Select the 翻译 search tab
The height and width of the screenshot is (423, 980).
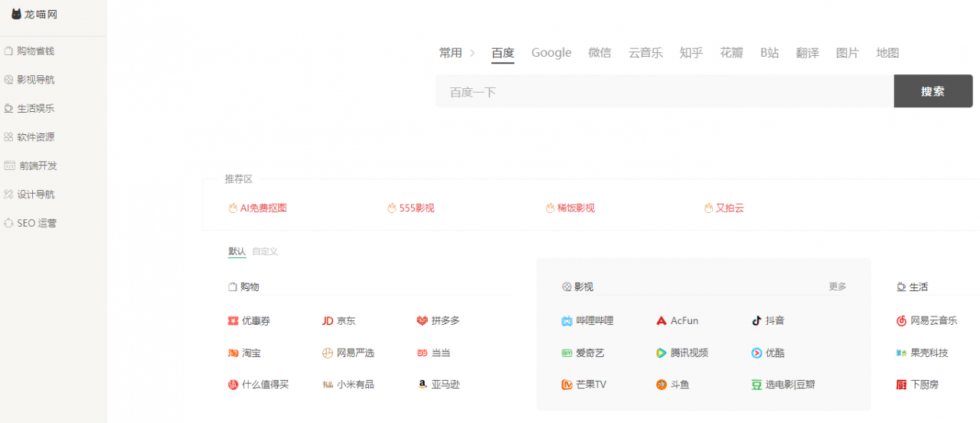pyautogui.click(x=808, y=53)
